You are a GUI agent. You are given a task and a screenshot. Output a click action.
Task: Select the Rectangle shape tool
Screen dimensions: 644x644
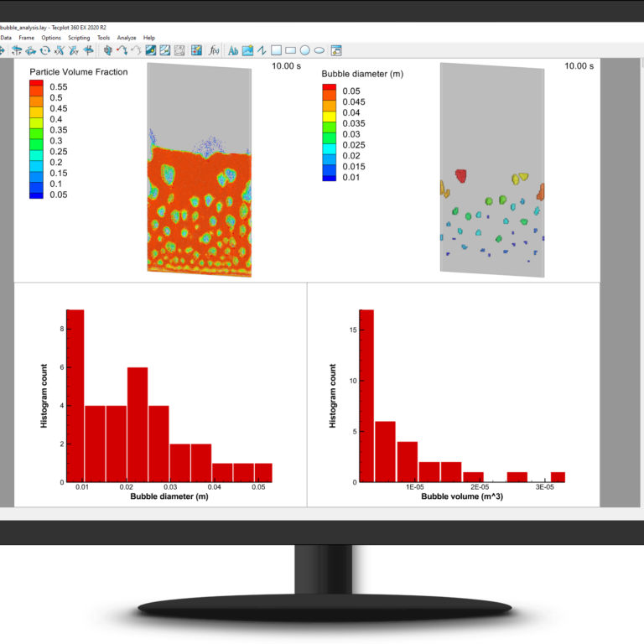click(290, 50)
